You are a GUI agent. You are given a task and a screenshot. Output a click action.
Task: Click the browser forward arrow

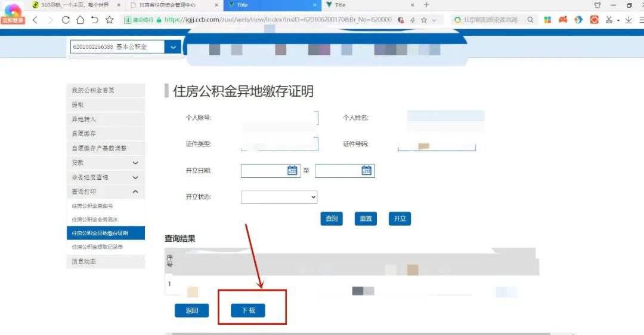pos(50,20)
